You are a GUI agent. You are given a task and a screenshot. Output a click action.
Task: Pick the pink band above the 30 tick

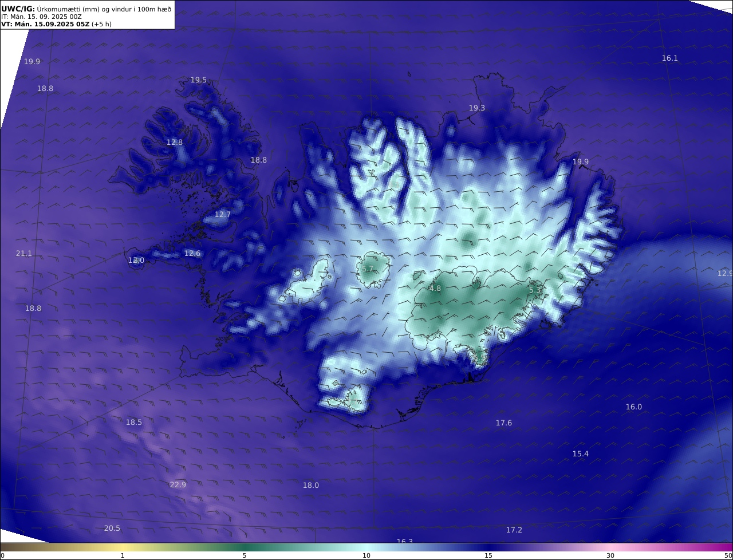click(x=610, y=547)
